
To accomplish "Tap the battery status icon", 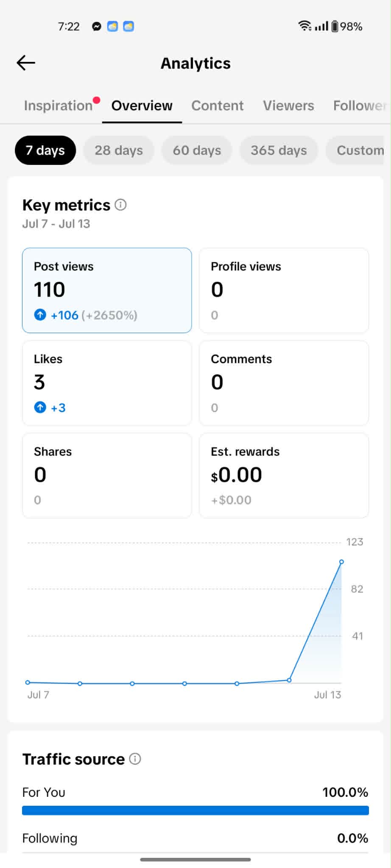I will [x=335, y=26].
